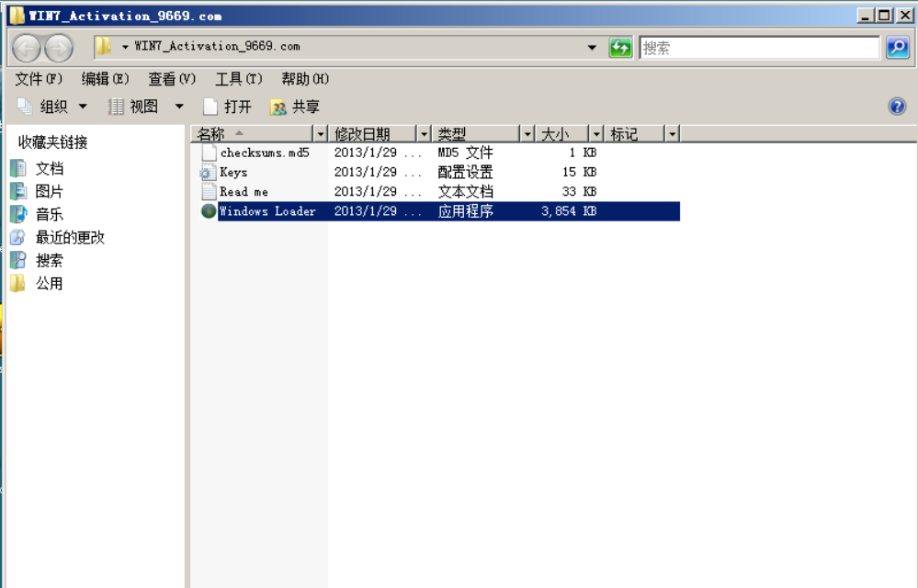Open the 编辑(E) menu

(106, 78)
